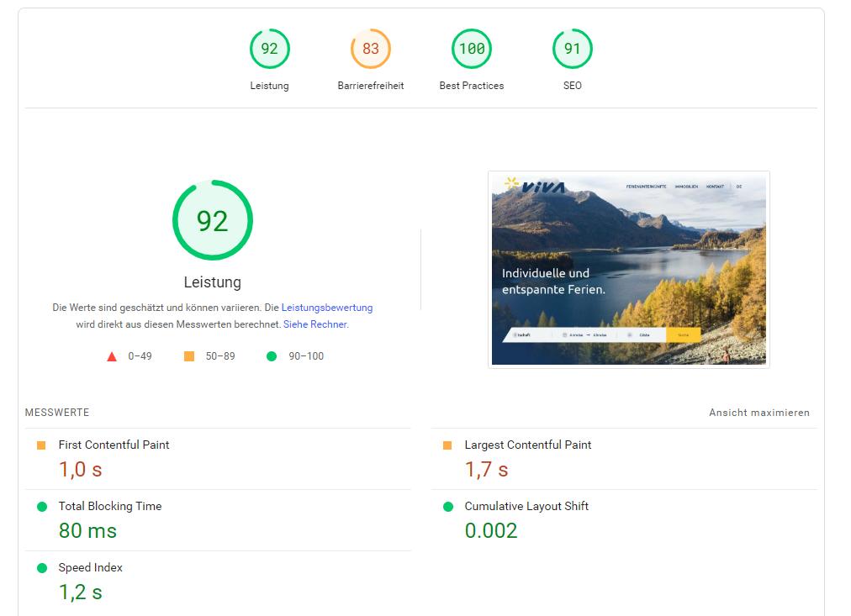Select the Best Practices category label
This screenshot has height=616, width=851.
(x=471, y=86)
